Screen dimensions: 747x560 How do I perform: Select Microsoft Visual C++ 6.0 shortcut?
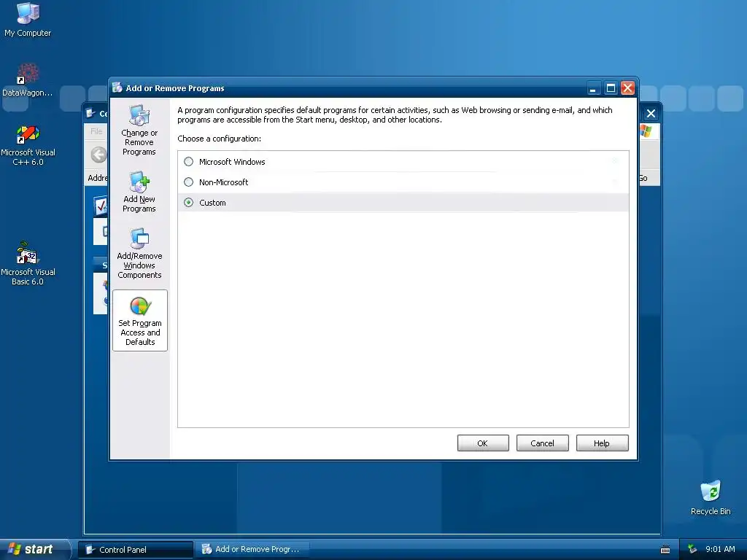coord(28,145)
